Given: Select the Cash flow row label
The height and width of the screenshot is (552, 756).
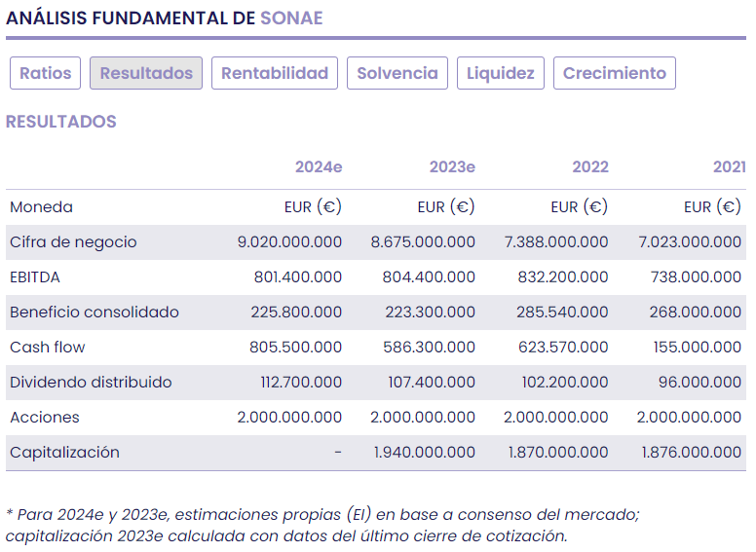Looking at the screenshot, I should [x=48, y=348].
